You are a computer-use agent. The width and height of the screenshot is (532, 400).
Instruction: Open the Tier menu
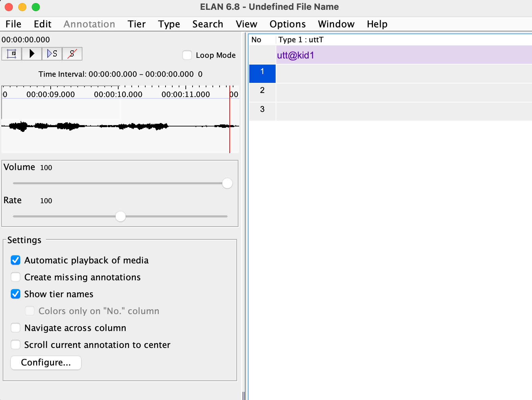136,24
